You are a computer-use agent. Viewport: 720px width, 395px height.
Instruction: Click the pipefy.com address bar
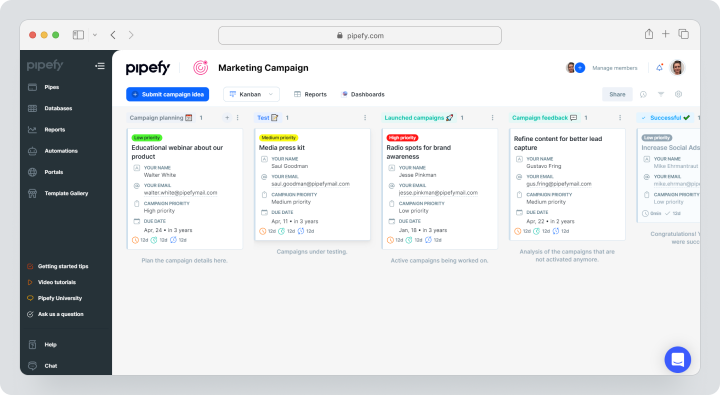click(x=360, y=35)
